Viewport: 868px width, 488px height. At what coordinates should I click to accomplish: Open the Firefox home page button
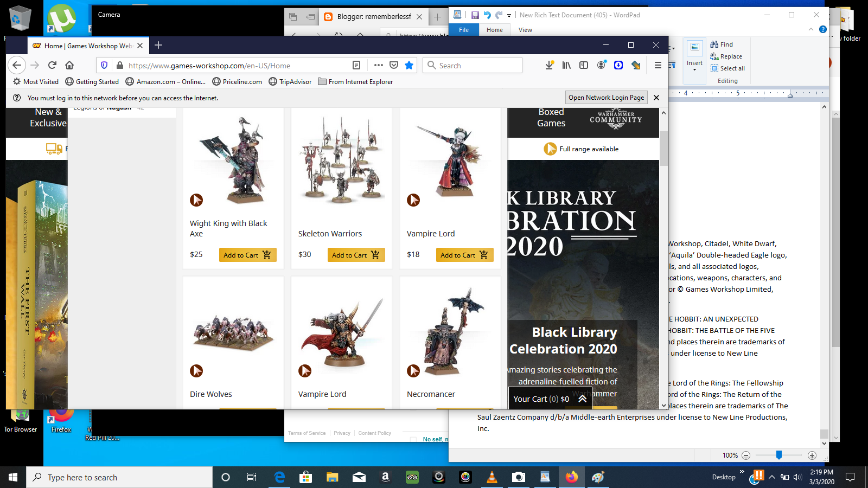(69, 65)
